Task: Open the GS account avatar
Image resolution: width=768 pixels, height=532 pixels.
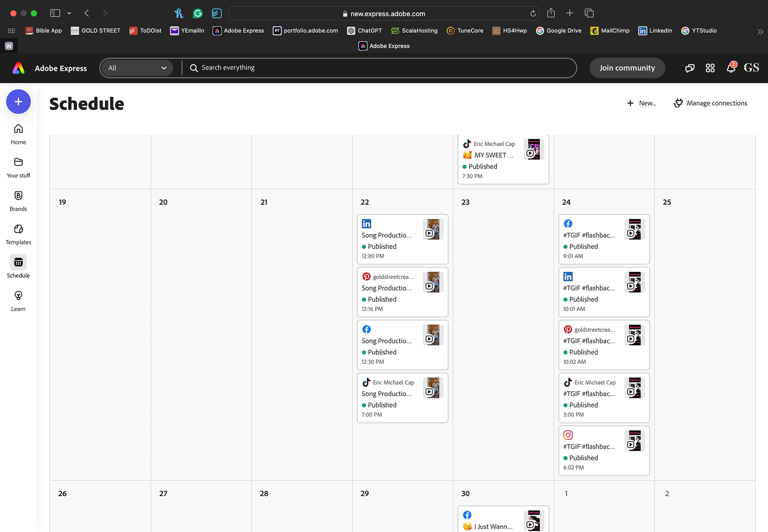Action: [751, 68]
